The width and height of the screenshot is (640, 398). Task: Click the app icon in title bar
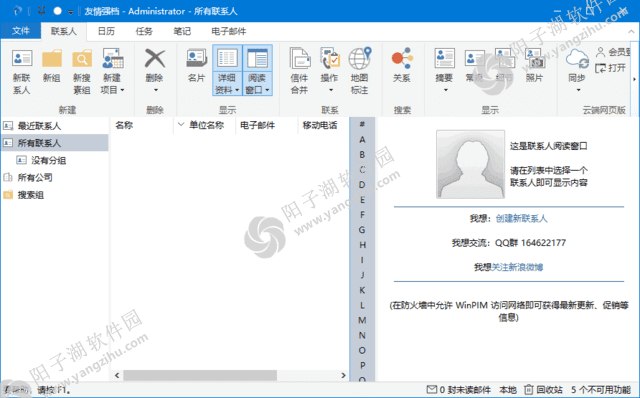[18, 11]
